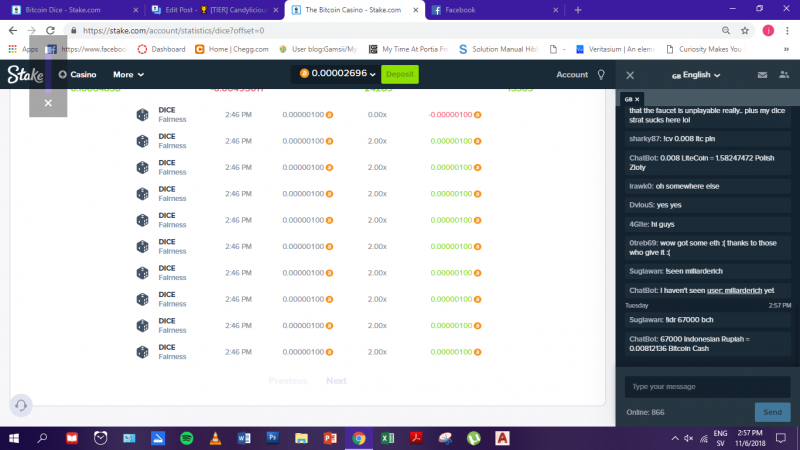
Task: Click the dice icon in the last bet row
Action: [x=142, y=352]
